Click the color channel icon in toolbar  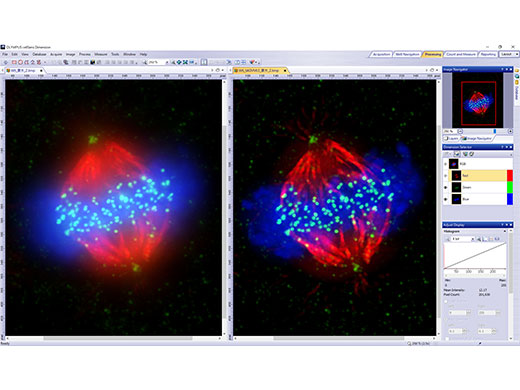click(x=252, y=62)
